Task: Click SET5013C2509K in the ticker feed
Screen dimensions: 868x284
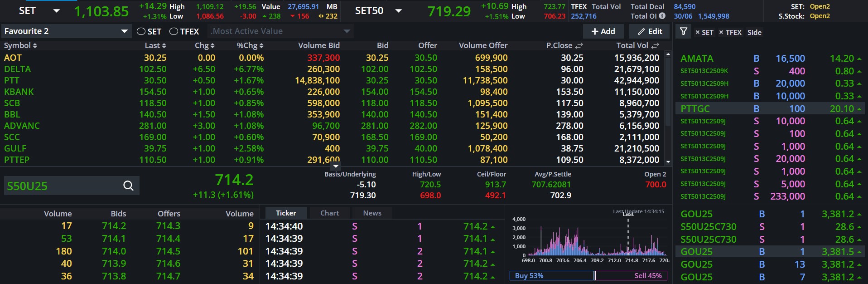Action: point(704,71)
